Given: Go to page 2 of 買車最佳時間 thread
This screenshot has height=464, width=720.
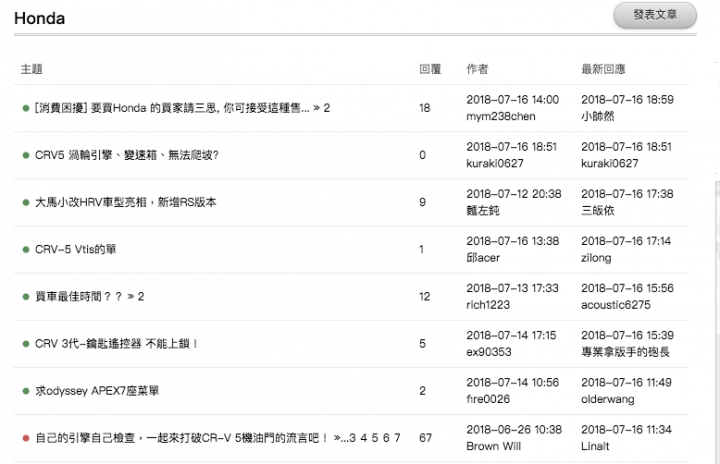Looking at the screenshot, I should click(x=141, y=297).
